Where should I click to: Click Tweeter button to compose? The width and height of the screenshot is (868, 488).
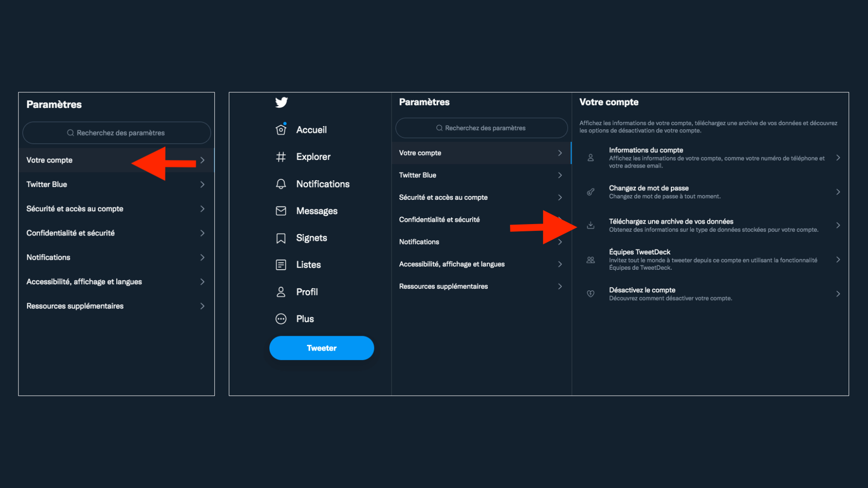pos(321,347)
